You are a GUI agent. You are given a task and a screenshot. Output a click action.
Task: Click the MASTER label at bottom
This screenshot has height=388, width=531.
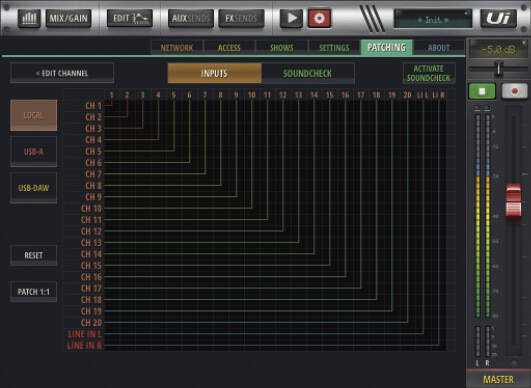pos(498,380)
